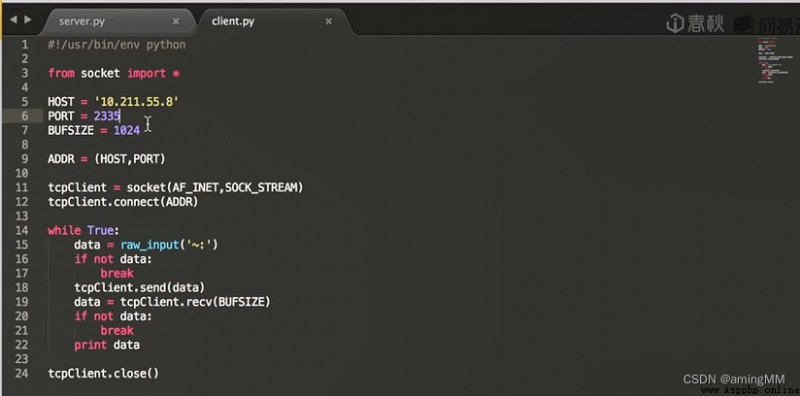Click the 'print data' statement
The image size is (800, 396).
point(107,344)
